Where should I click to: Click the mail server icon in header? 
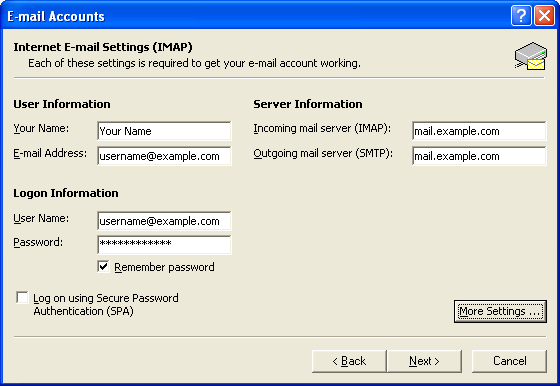click(x=531, y=56)
